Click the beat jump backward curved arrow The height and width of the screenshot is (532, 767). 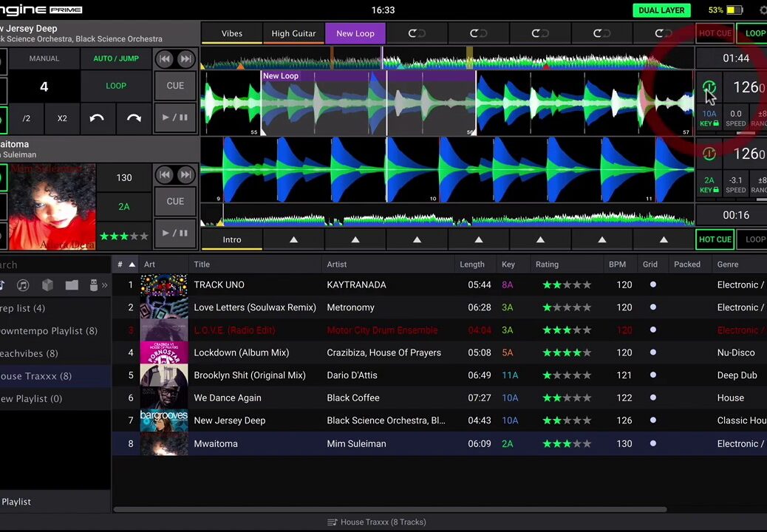[97, 118]
